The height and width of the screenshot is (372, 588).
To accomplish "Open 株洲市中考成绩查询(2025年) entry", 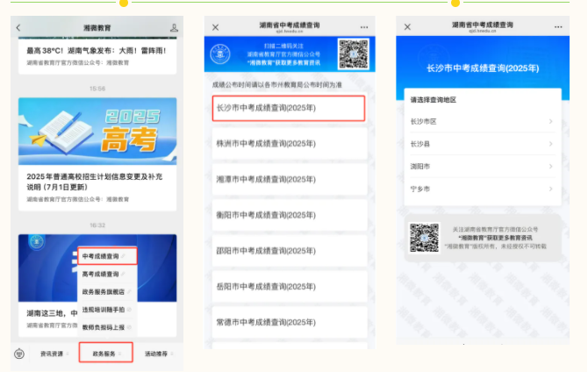I will pos(289,142).
